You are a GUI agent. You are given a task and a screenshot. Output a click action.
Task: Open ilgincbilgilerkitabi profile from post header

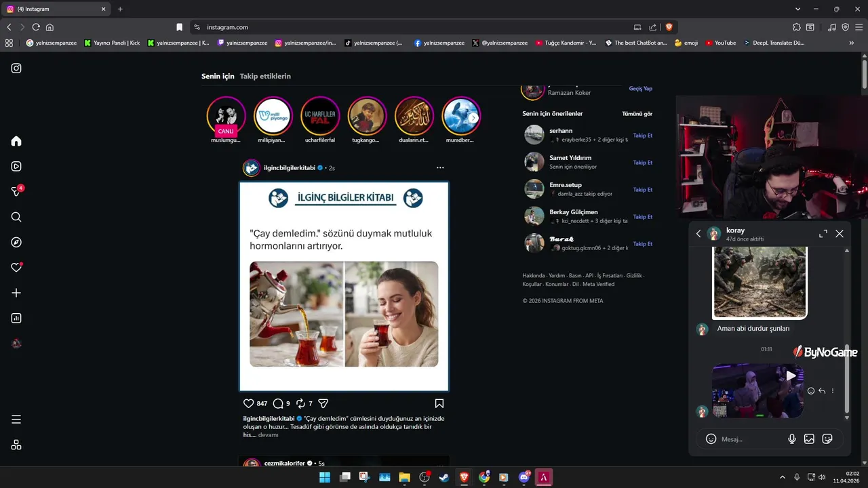290,167
